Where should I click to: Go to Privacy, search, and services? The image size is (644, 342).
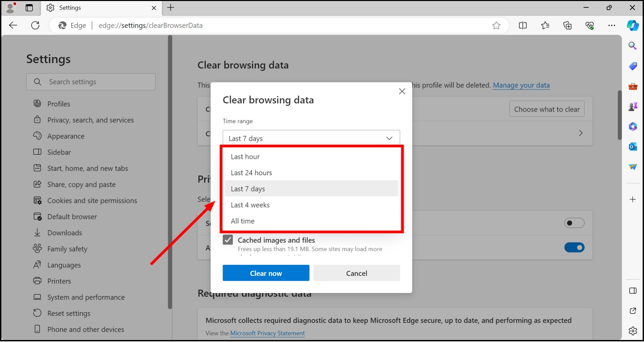click(x=90, y=120)
